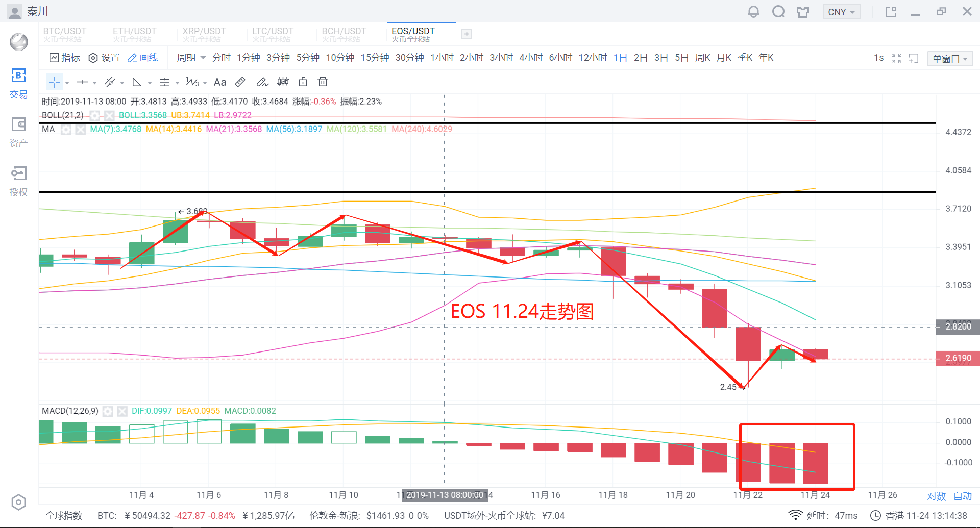
Task: Remove the MACD indicator with X
Action: [122, 411]
